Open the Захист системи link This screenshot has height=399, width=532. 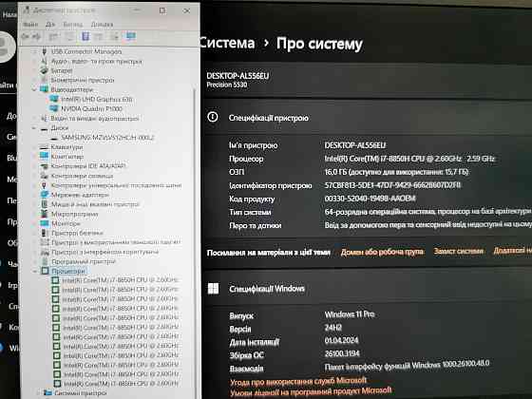pos(458,251)
